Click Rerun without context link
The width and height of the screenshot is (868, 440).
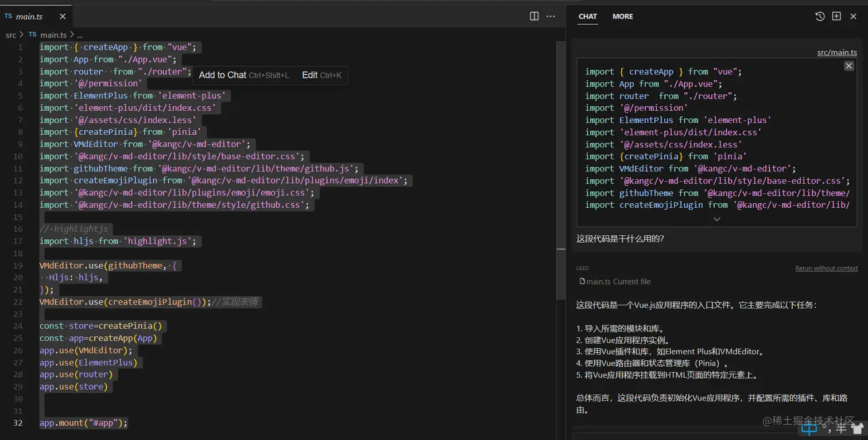click(827, 268)
